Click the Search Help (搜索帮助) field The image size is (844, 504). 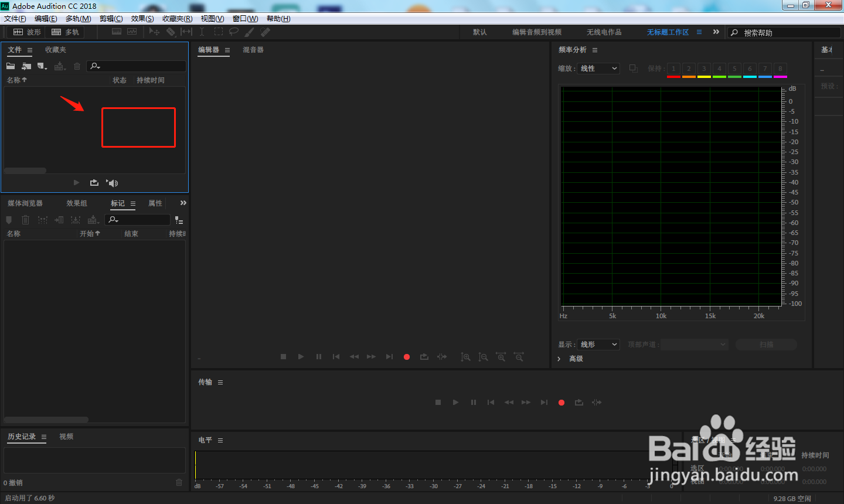784,33
